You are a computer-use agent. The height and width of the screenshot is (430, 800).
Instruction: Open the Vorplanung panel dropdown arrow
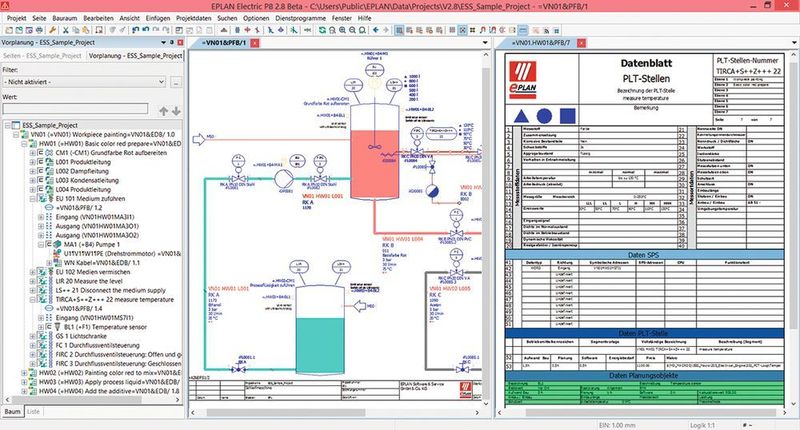pos(164,42)
